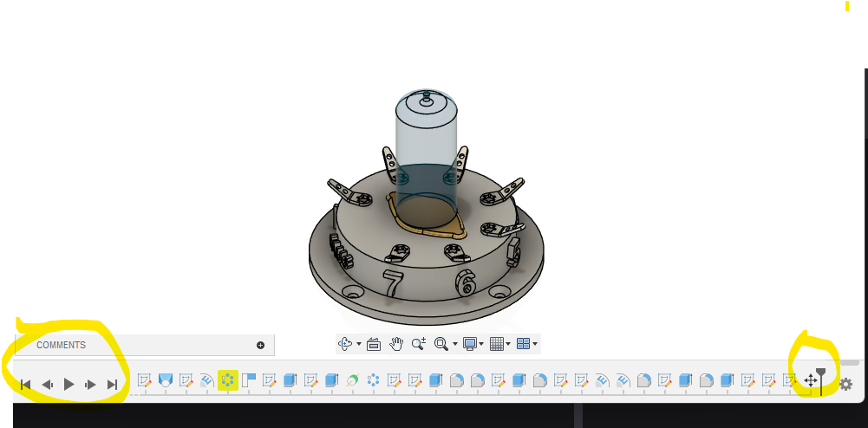The image size is (868, 428).
Task: Expand the Viewports dropdown arrow
Action: 535,344
